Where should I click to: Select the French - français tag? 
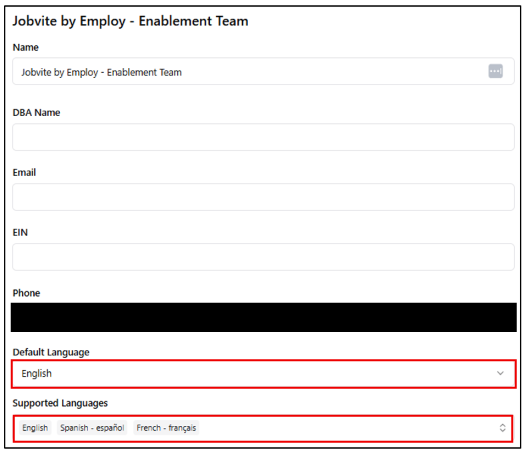pos(166,428)
